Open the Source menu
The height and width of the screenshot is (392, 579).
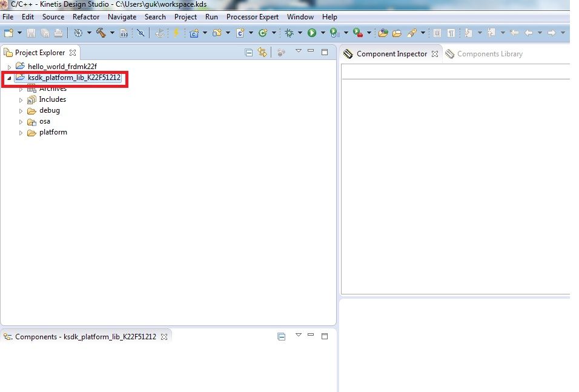53,17
